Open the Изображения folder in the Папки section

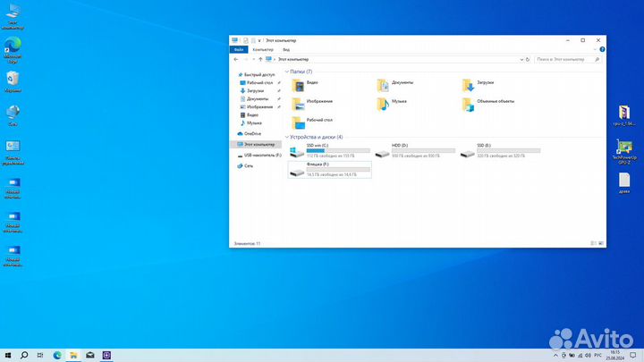(x=312, y=105)
